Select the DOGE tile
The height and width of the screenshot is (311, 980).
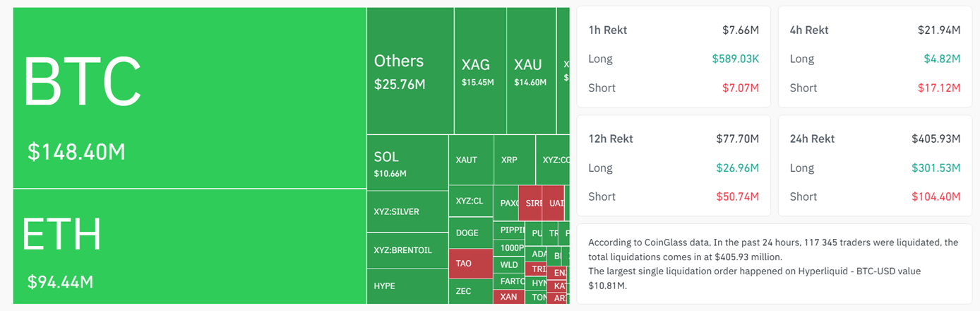coord(470,233)
